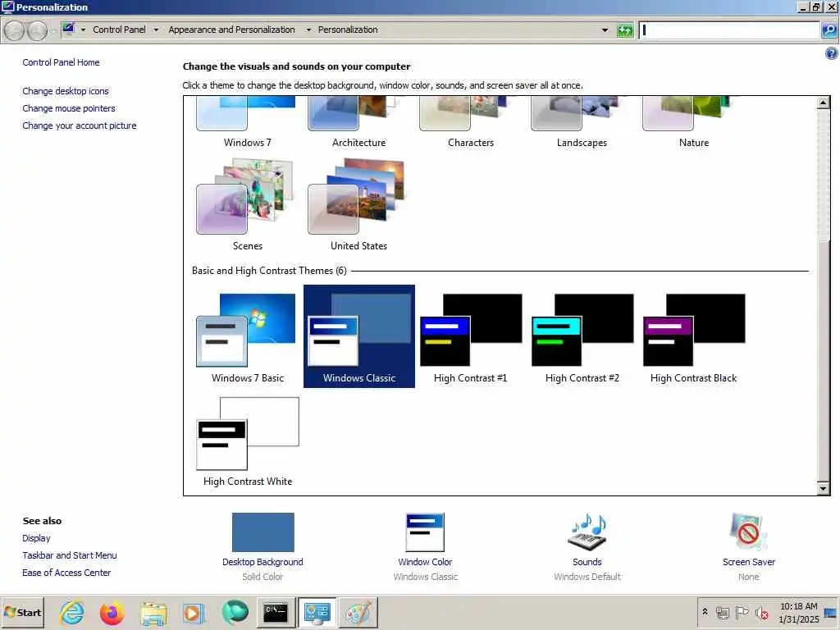This screenshot has height=630, width=840.
Task: Open Paint from the taskbar
Action: pyautogui.click(x=358, y=613)
